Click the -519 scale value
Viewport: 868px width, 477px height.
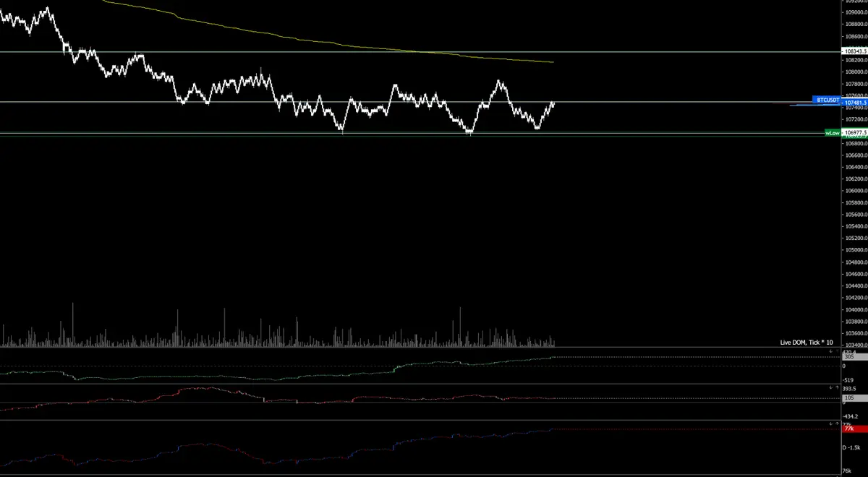(x=849, y=379)
